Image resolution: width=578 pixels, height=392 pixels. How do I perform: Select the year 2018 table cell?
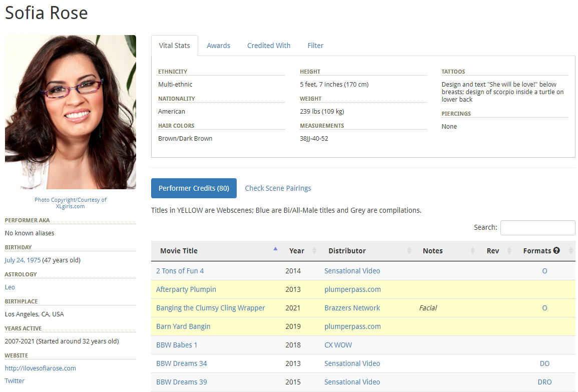coord(293,345)
